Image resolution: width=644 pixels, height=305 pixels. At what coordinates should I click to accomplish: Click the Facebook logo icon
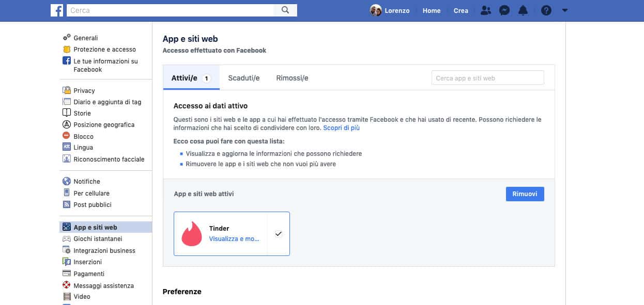(57, 10)
